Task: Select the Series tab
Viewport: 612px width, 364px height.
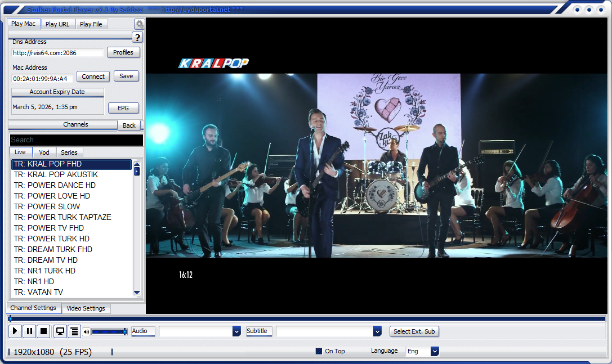Action: click(x=69, y=152)
